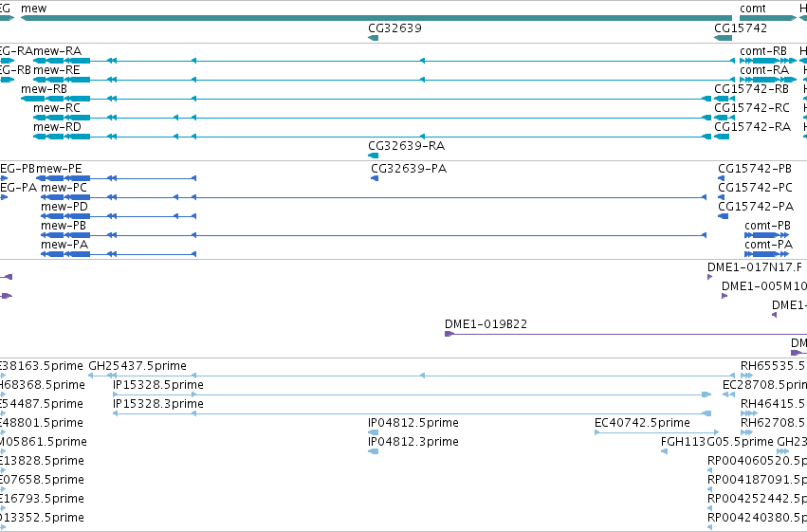Click the GH25437.5prime EST

[x=412, y=376]
